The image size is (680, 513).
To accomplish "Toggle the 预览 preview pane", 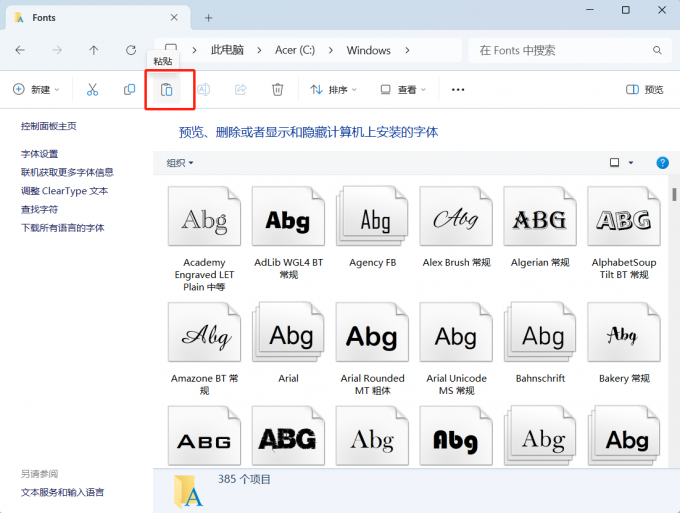I will coord(645,90).
